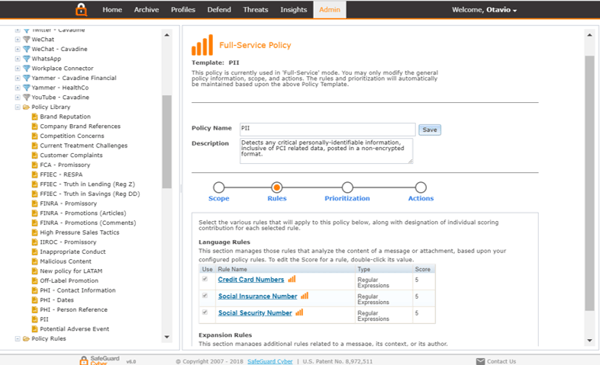Click the WhatsApp filter icon
The height and width of the screenshot is (365, 600).
pyautogui.click(x=26, y=59)
